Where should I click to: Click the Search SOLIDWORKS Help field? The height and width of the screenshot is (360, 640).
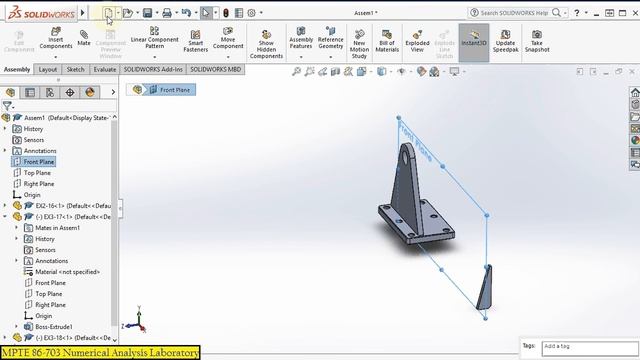(514, 13)
